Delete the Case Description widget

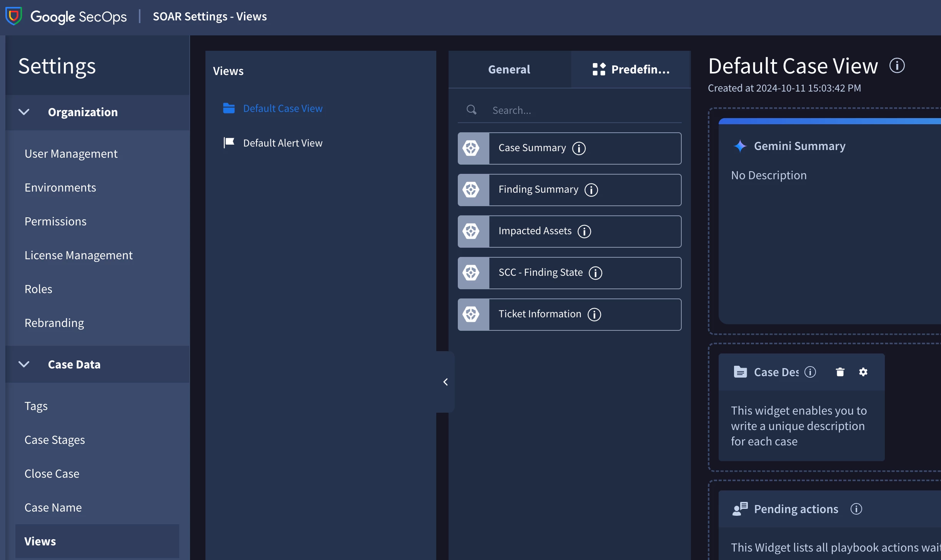coord(840,372)
